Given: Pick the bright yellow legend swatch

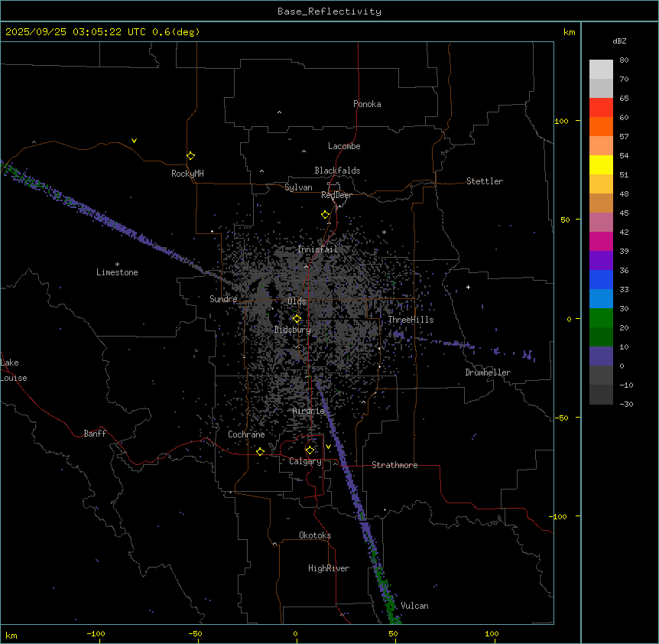Looking at the screenshot, I should tap(601, 164).
